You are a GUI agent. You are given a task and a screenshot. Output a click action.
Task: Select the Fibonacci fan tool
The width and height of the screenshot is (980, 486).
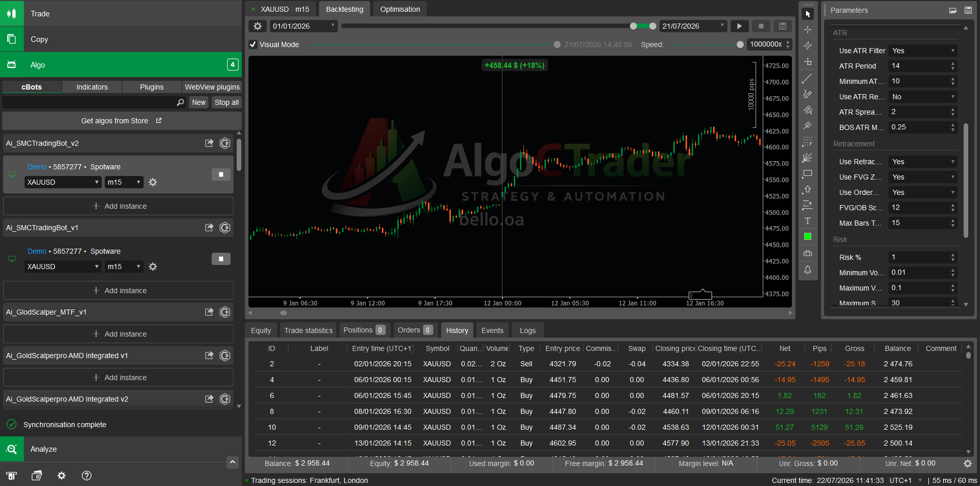(x=808, y=158)
